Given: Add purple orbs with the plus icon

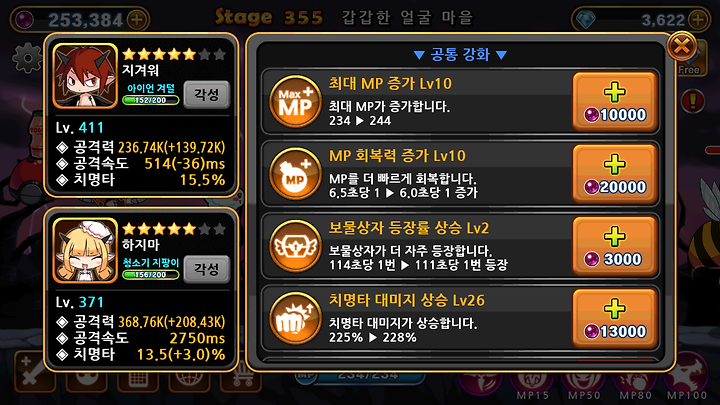Looking at the screenshot, I should click(137, 20).
